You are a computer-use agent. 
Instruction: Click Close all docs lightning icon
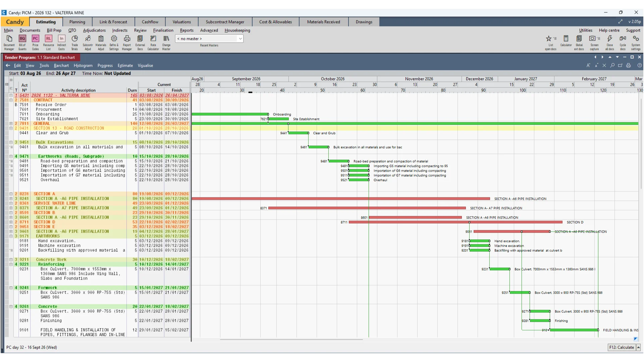pos(609,42)
